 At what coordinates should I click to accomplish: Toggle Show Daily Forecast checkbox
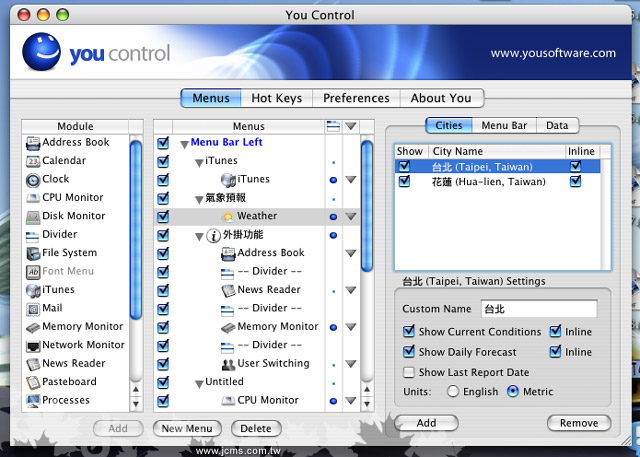pos(409,351)
